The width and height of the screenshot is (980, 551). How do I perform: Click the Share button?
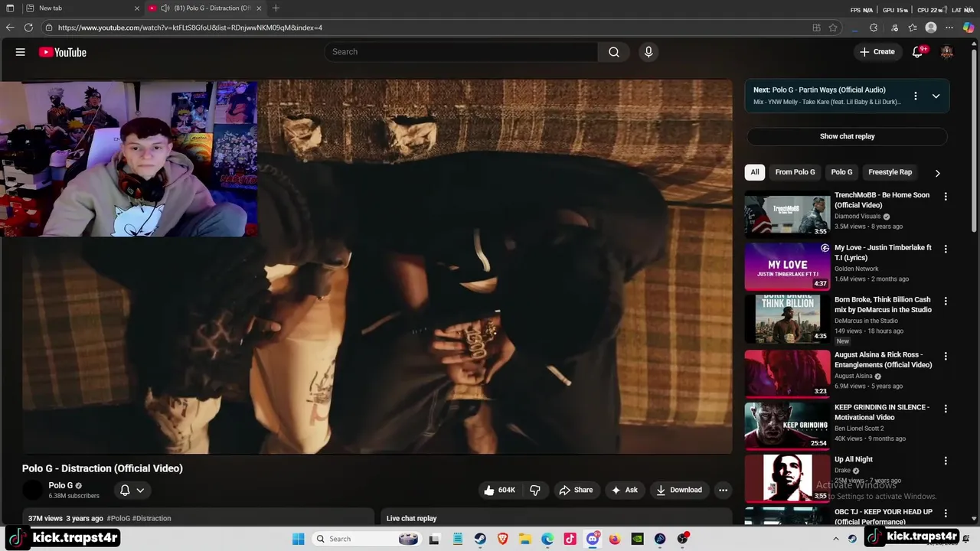(576, 490)
